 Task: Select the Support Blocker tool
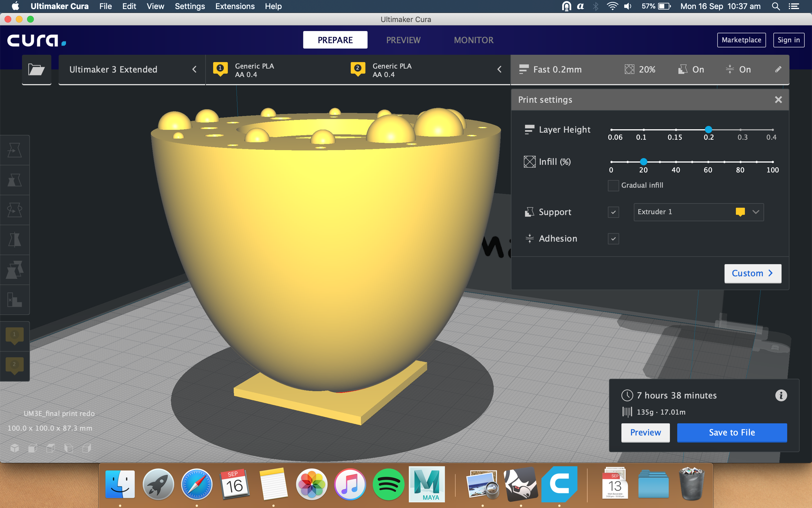(x=14, y=300)
